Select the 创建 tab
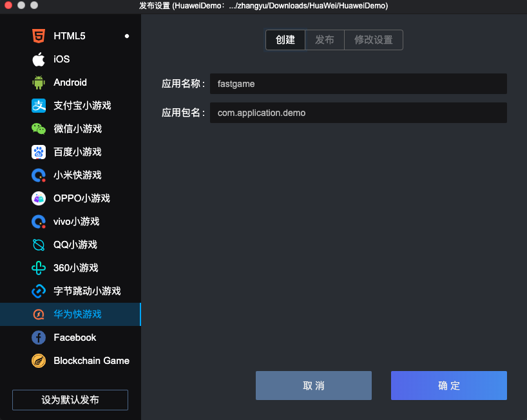 (x=285, y=40)
